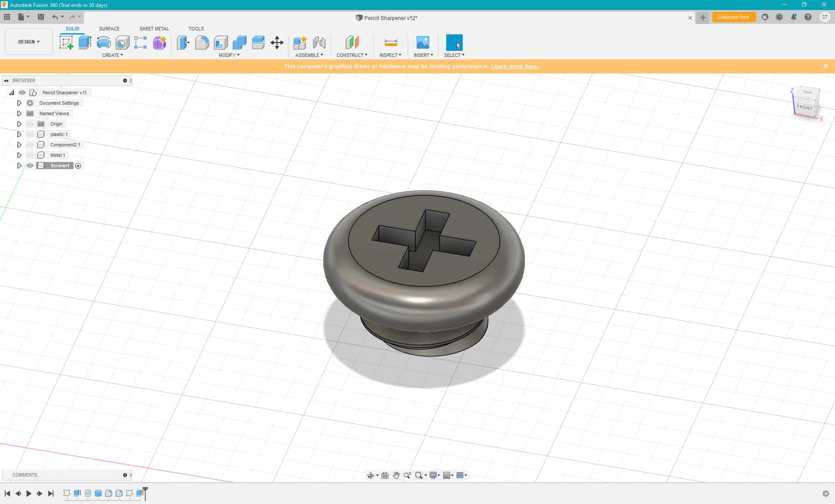This screenshot has width=835, height=504.
Task: Expand the Metal:1 node
Action: point(19,155)
